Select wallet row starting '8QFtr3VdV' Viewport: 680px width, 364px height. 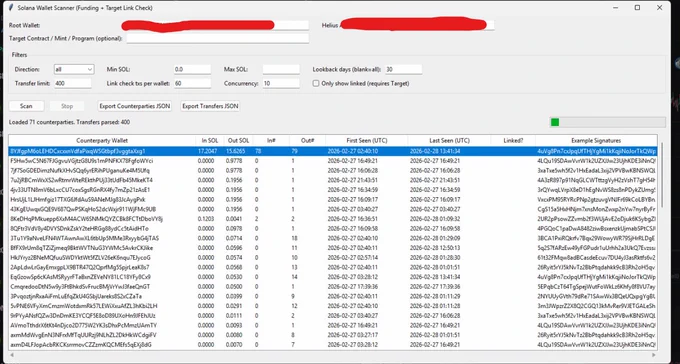(333, 229)
